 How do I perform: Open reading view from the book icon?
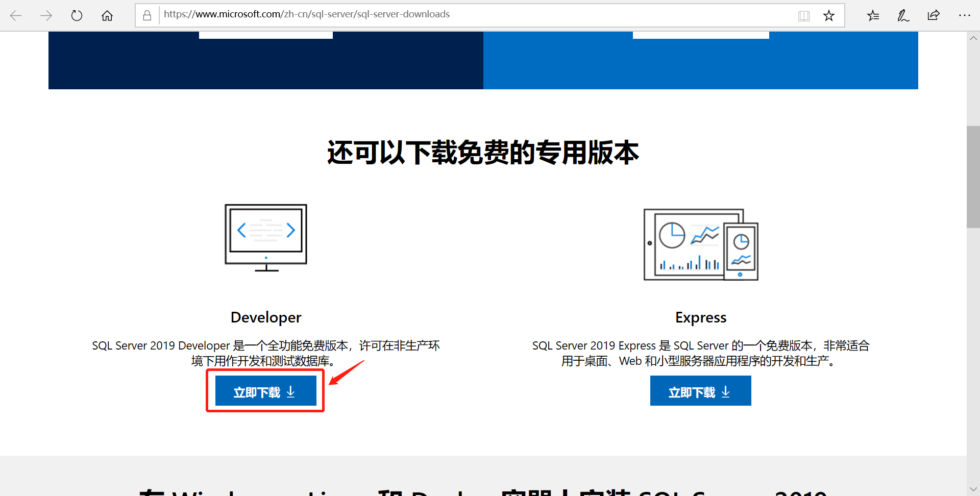[x=804, y=16]
